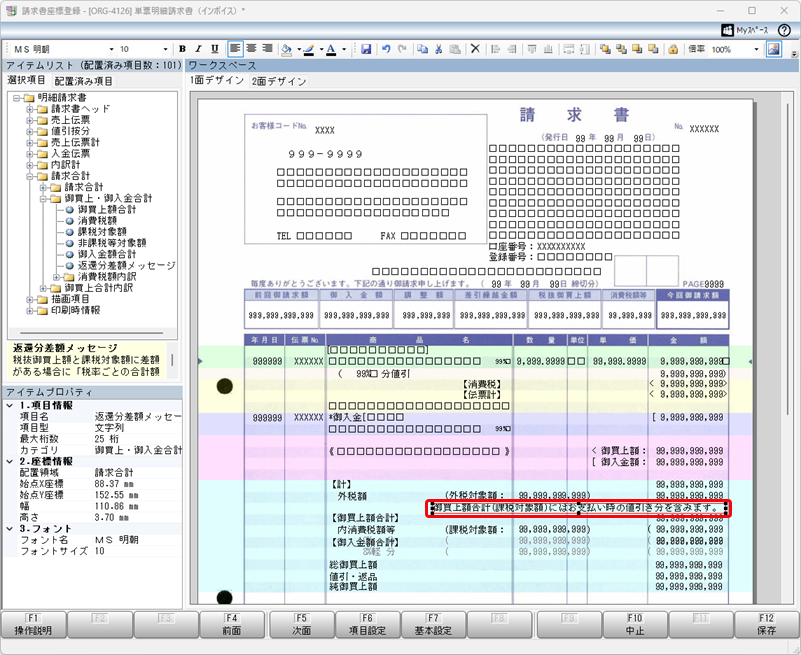Screen dimensions: 801x655
Task: Copy the selected item
Action: pyautogui.click(x=422, y=49)
